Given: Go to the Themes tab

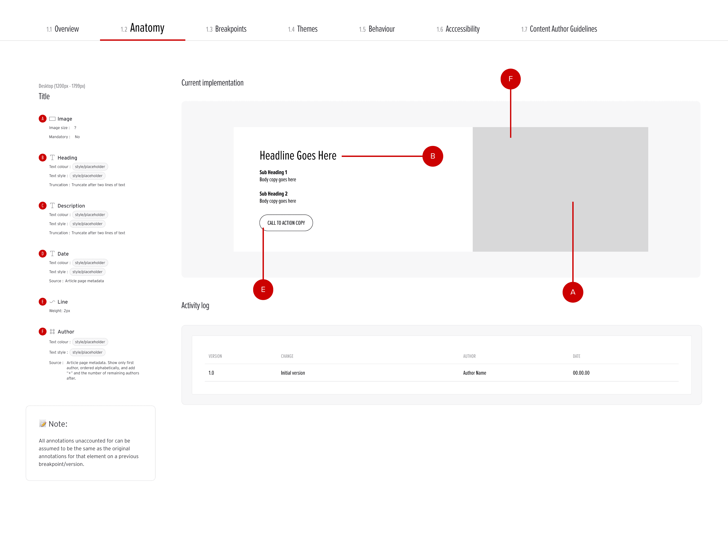Looking at the screenshot, I should 303,29.
